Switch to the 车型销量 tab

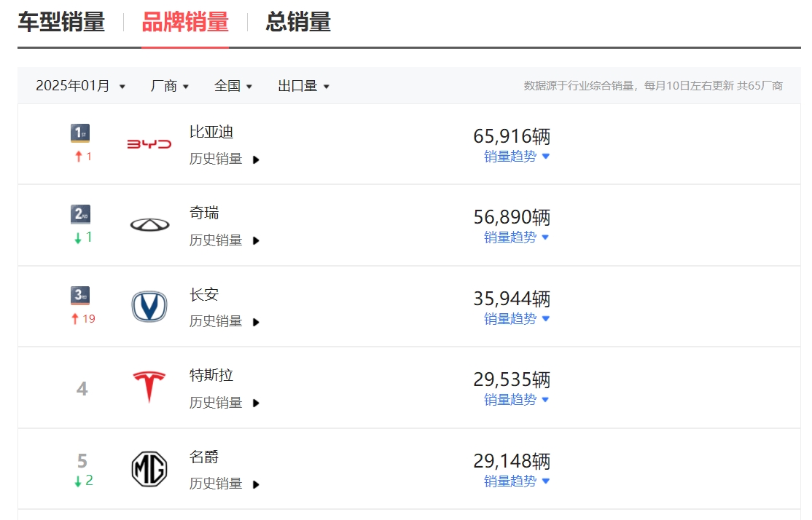pos(61,23)
